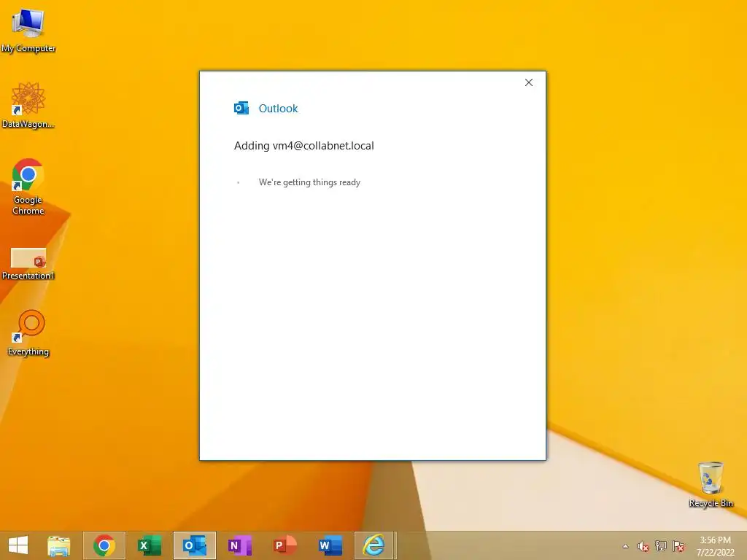Select the Presentation1 PowerPoint file
747x560 pixels.
point(28,264)
